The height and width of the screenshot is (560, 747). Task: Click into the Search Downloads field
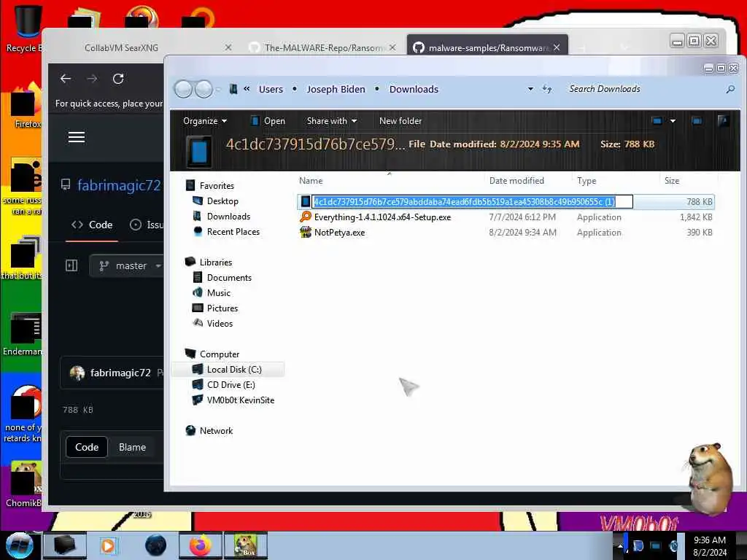point(643,89)
